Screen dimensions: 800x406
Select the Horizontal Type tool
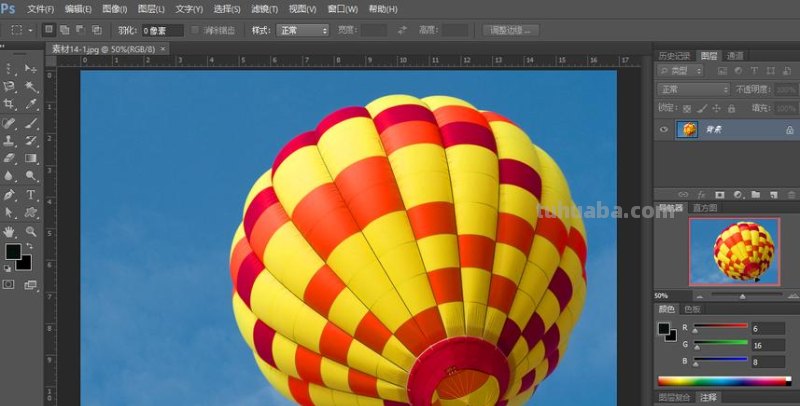pos(30,194)
